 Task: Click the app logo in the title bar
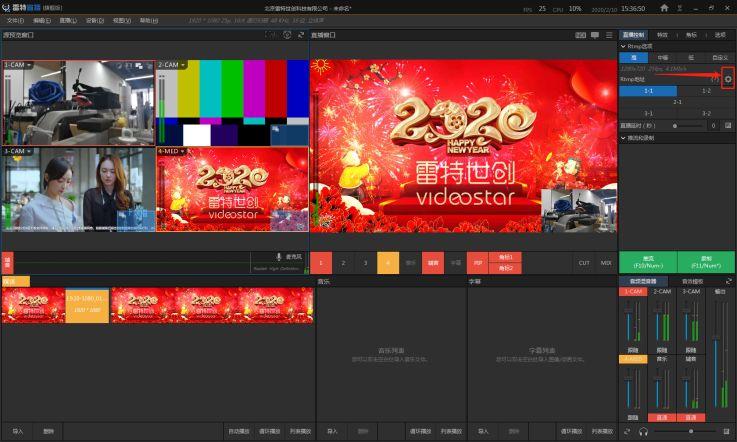point(6,8)
